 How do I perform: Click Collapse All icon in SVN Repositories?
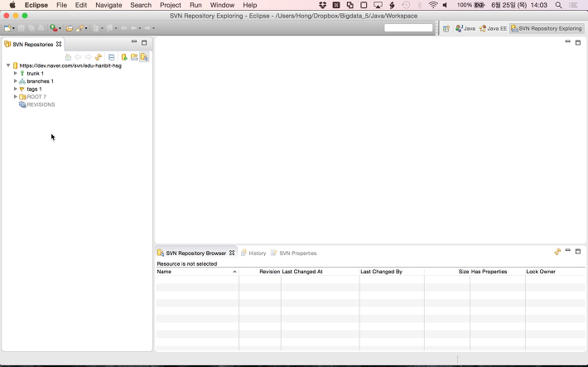pos(111,57)
